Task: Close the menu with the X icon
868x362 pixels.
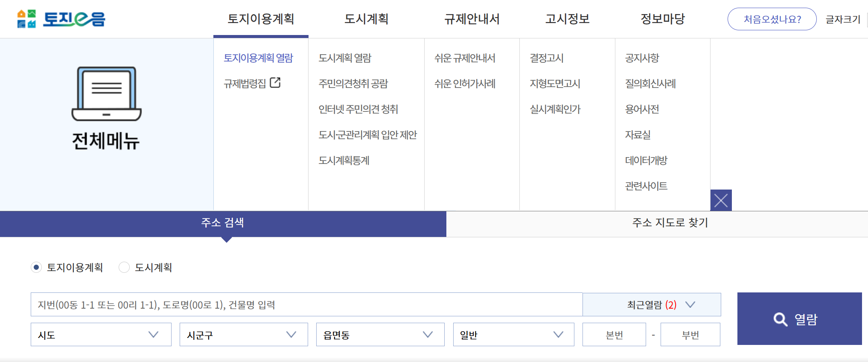Action: pos(720,200)
